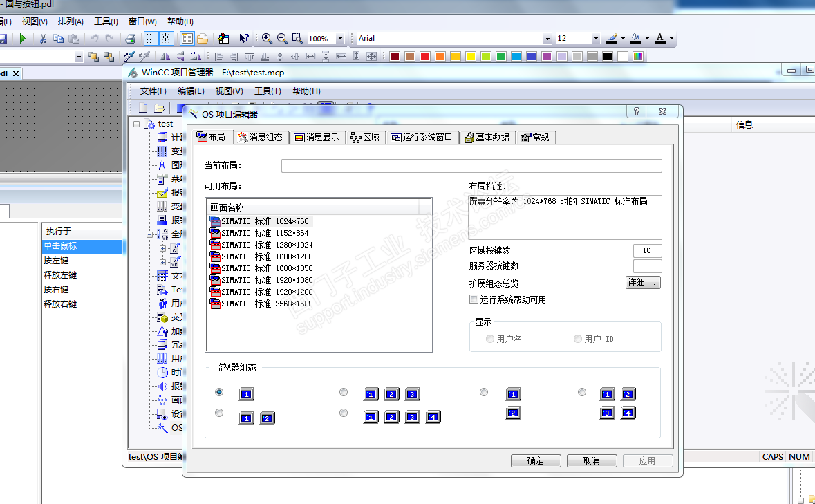Select the two-by-two monitors radio
815x504 pixels.
pos(581,392)
